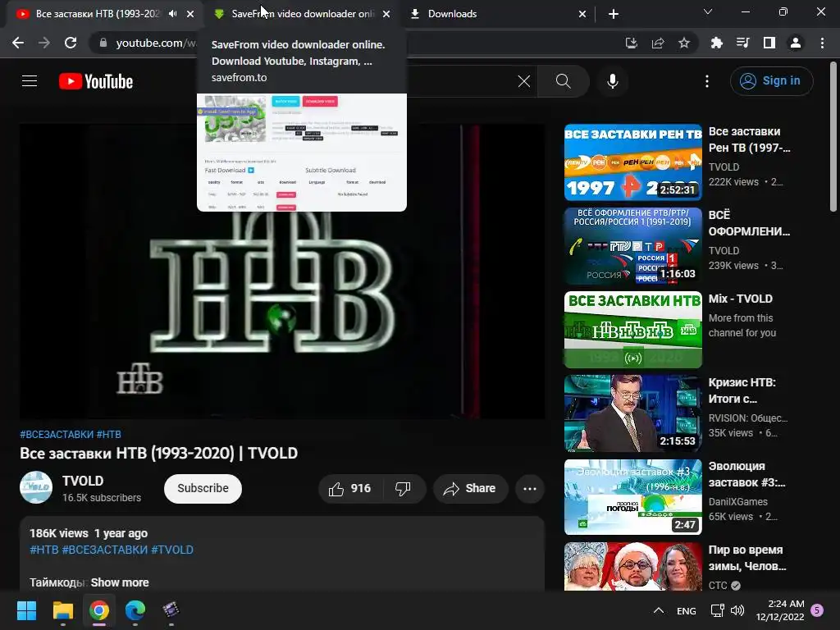Open media controls icon in toolbar
This screenshot has height=630, width=840.
pos(743,43)
